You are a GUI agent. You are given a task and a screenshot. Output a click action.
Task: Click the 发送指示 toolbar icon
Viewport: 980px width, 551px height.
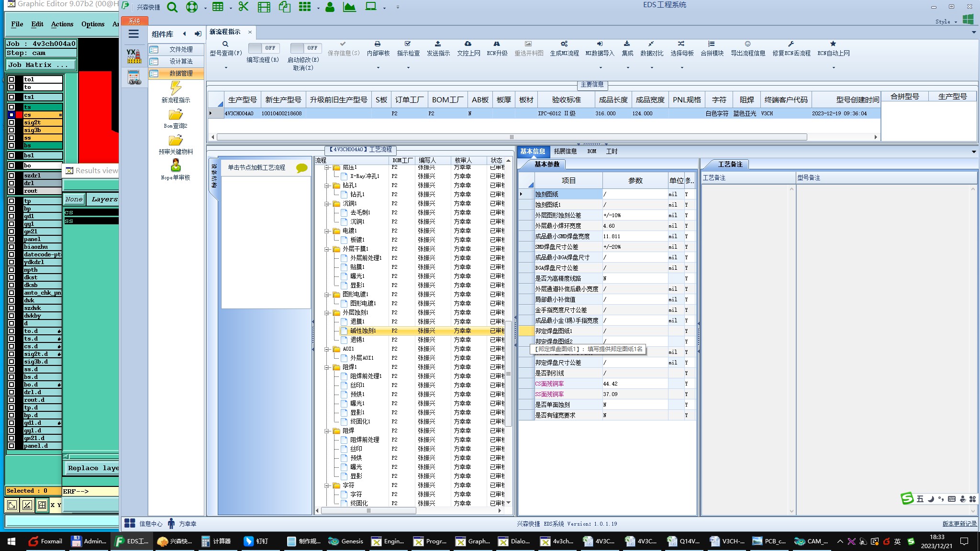438,44
